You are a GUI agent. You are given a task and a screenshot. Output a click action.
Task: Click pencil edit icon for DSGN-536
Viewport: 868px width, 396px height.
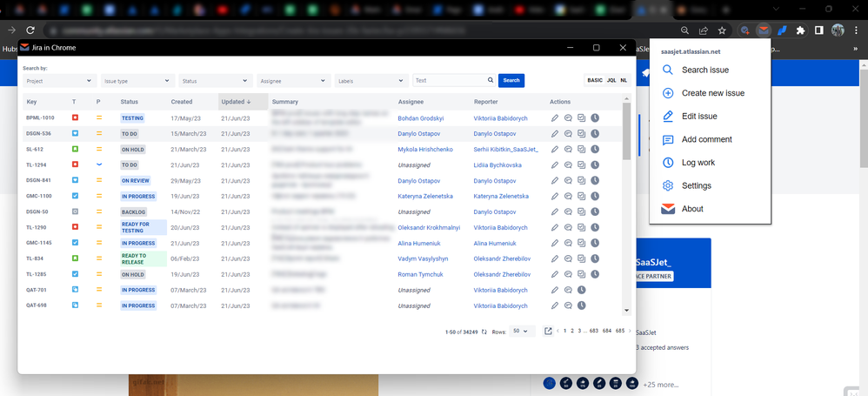(555, 133)
